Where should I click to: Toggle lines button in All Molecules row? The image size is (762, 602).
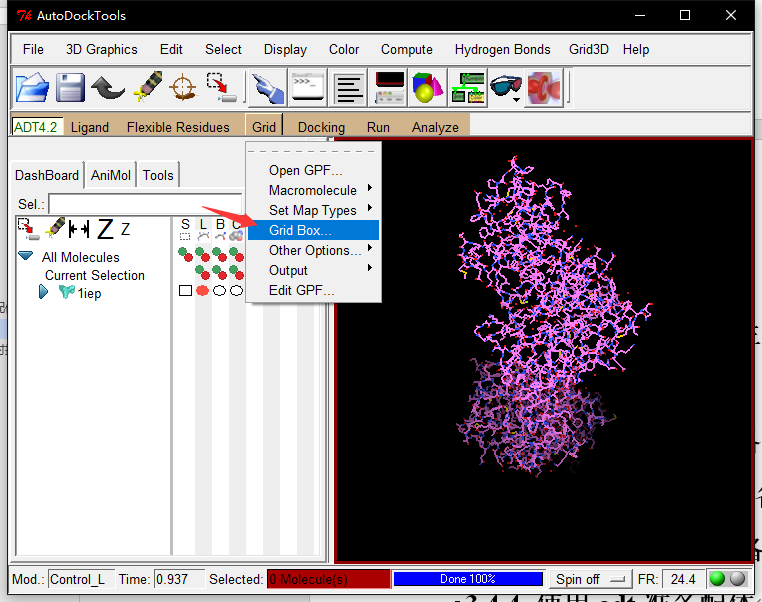(203, 255)
